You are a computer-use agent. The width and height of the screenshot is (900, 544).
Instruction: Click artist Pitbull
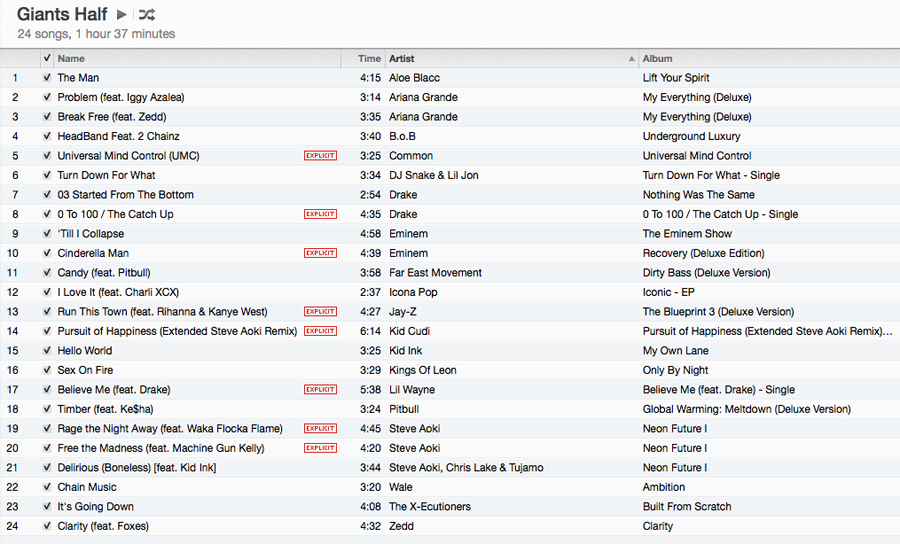point(404,409)
